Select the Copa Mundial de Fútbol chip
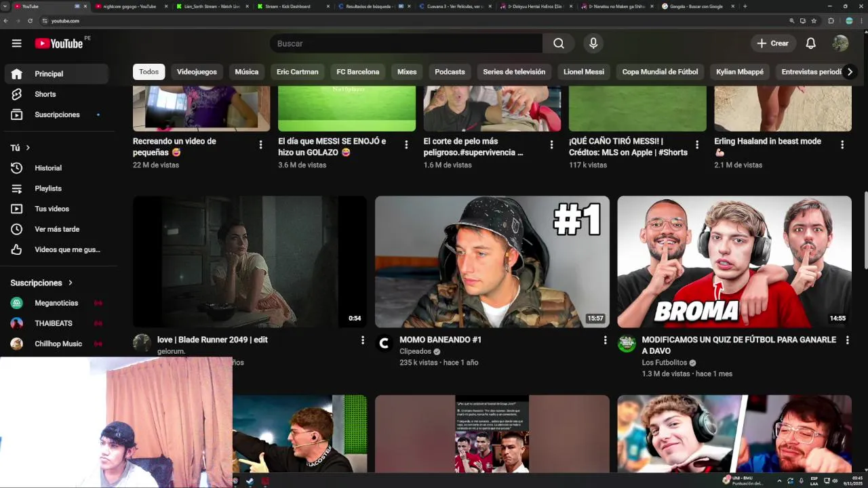The height and width of the screenshot is (488, 868). (660, 72)
